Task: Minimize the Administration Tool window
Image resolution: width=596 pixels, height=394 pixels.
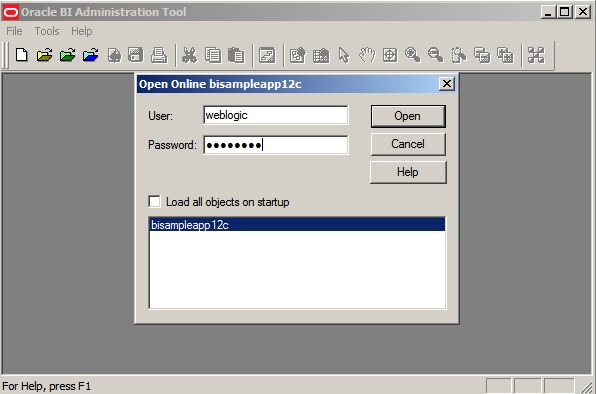Action: pyautogui.click(x=548, y=12)
